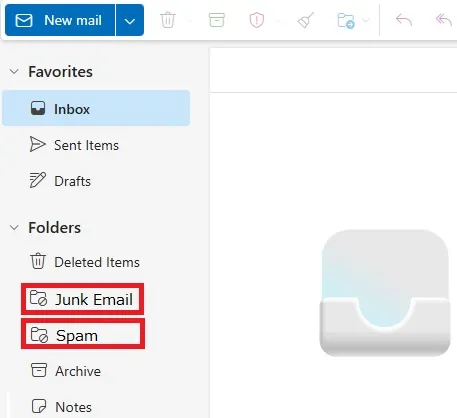Click the Report shield icon
The image size is (457, 418).
[257, 20]
